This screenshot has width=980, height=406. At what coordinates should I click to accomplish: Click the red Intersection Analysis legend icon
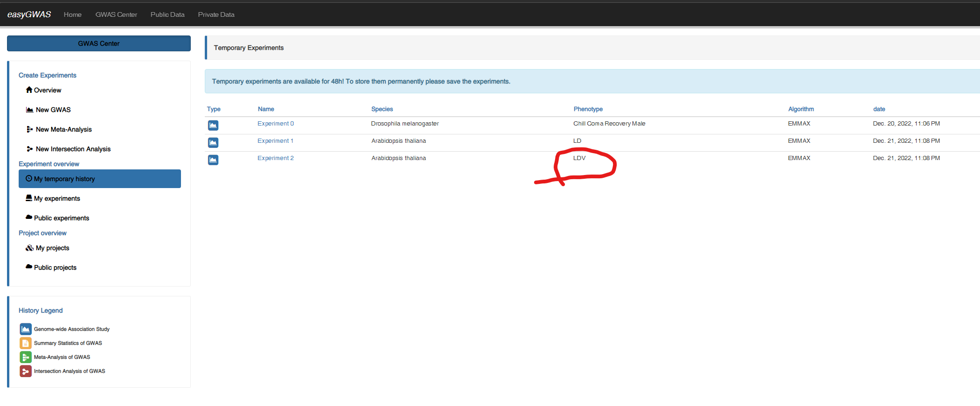tap(26, 371)
